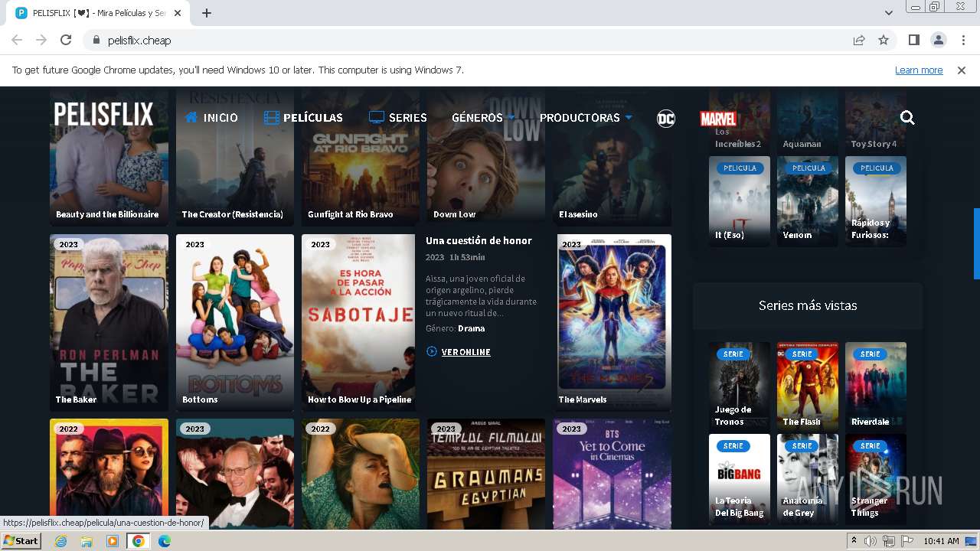Expand the GÉNEROS dropdown menu

tap(482, 118)
